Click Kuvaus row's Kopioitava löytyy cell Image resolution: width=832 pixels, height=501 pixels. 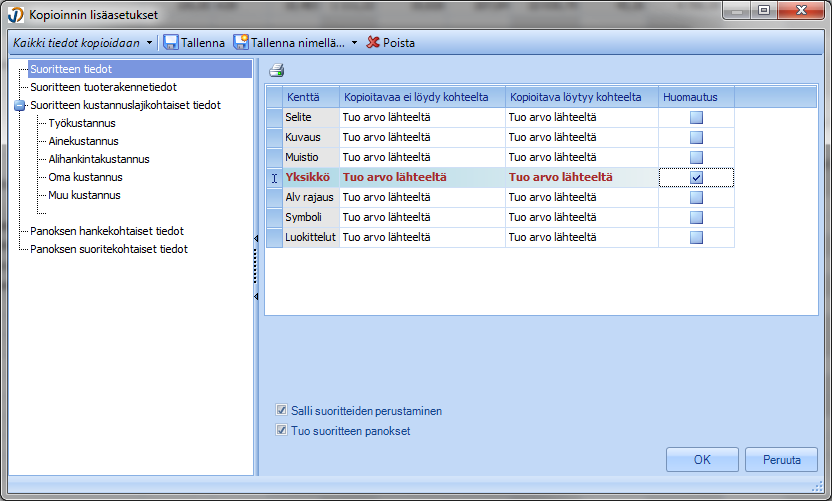[x=582, y=137]
